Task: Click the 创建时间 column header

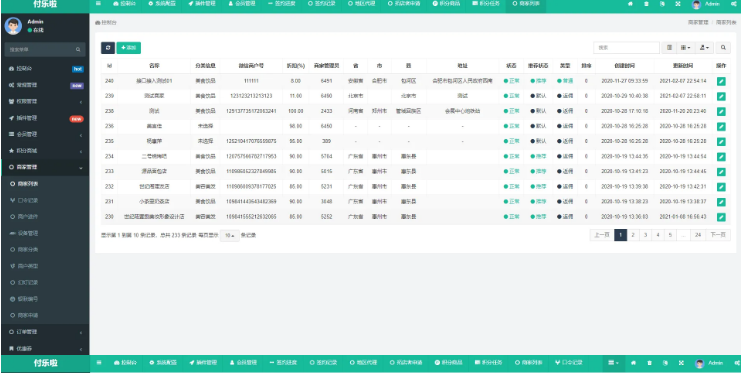Action: [624, 66]
